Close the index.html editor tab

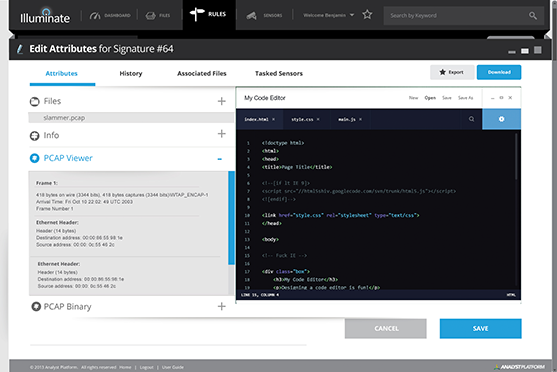[274, 119]
